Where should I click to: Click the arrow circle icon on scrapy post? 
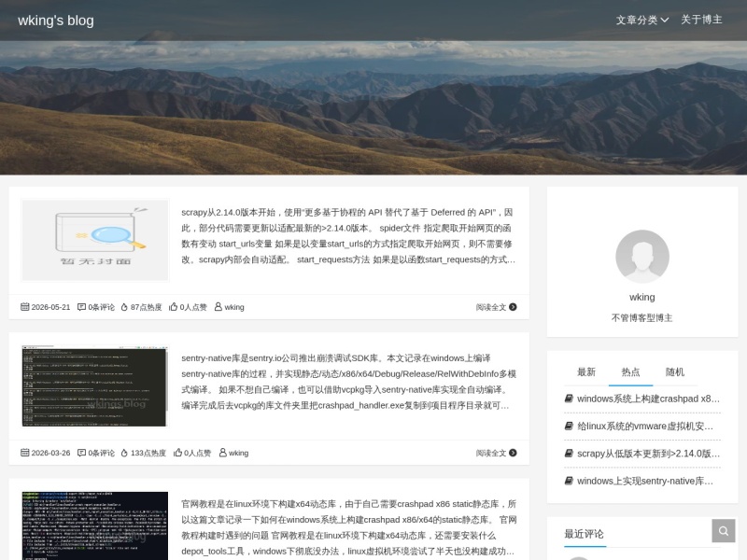[513, 307]
